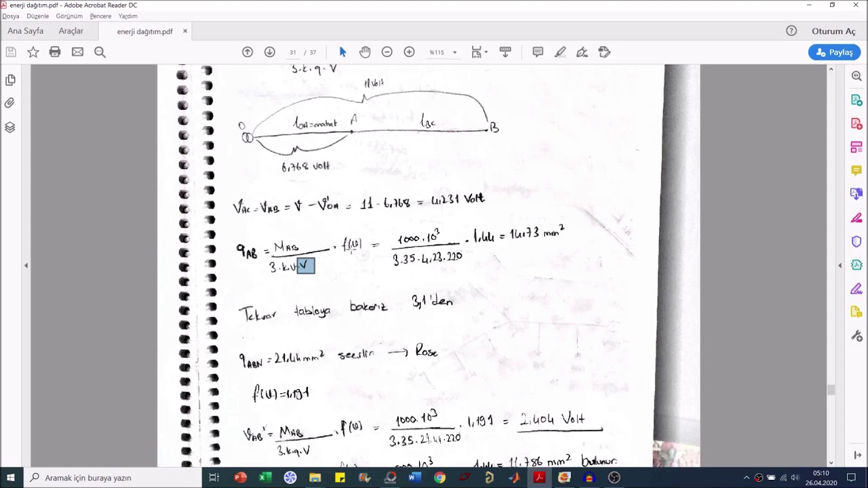This screenshot has width=868, height=488.
Task: Open Word from the taskbar
Action: [414, 478]
